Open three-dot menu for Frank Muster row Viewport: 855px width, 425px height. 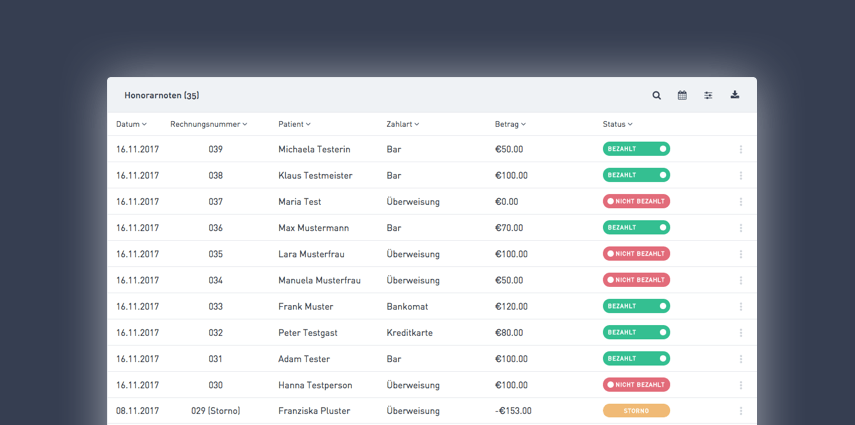pyautogui.click(x=740, y=306)
